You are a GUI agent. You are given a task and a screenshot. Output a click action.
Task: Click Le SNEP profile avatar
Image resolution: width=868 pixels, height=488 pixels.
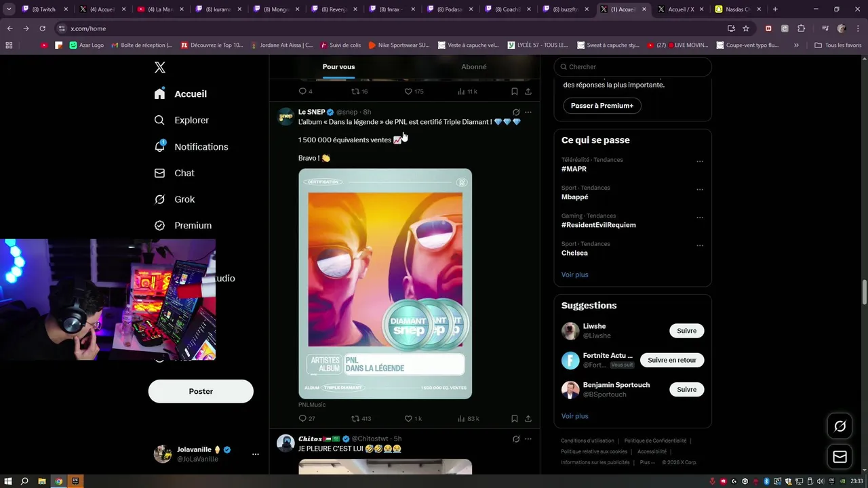coord(285,116)
